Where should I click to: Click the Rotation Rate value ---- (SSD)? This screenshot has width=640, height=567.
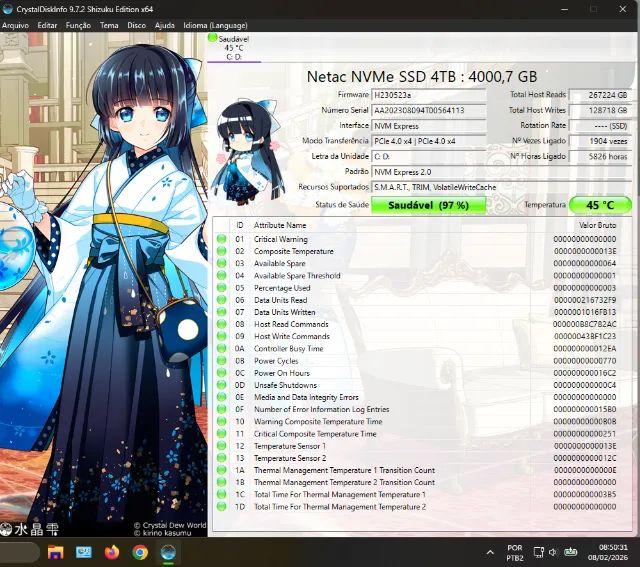[x=600, y=126]
